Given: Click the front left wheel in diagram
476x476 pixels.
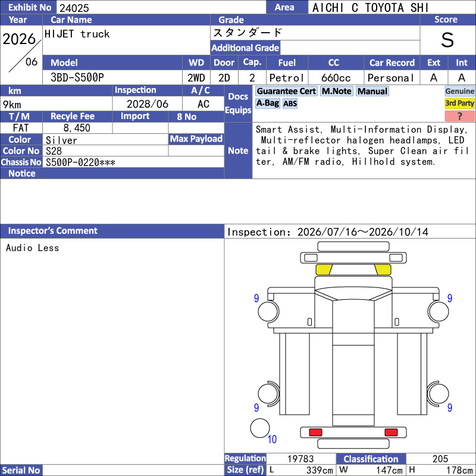Looking at the screenshot, I should [268, 312].
